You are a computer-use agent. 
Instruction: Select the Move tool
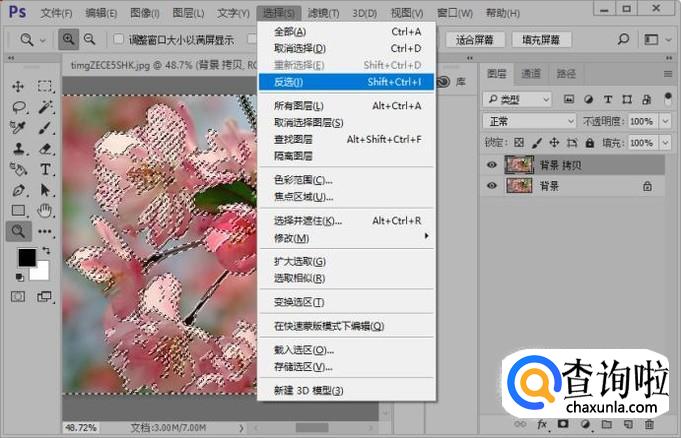[19, 87]
